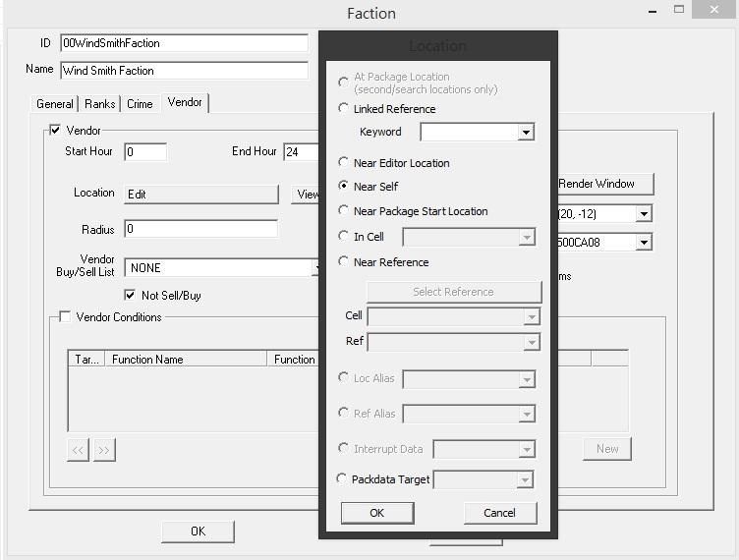This screenshot has height=560, width=739.
Task: Close the Faction window
Action: pyautogui.click(x=714, y=10)
